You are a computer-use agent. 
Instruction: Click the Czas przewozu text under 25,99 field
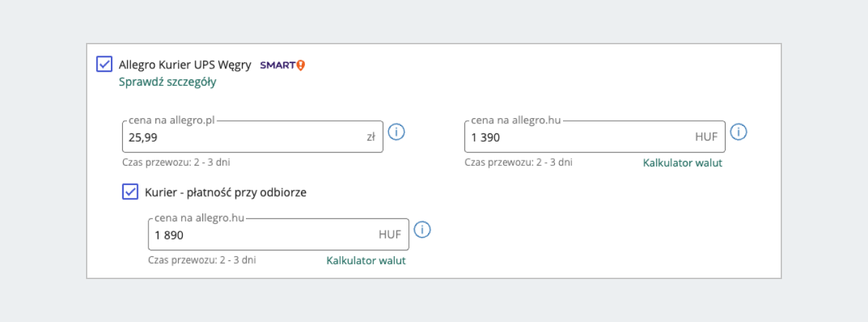(176, 162)
